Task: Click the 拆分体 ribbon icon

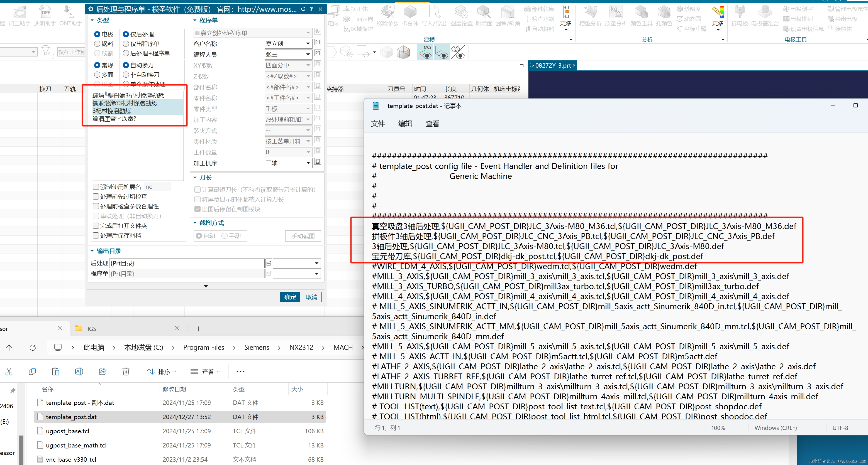Action: click(x=410, y=16)
